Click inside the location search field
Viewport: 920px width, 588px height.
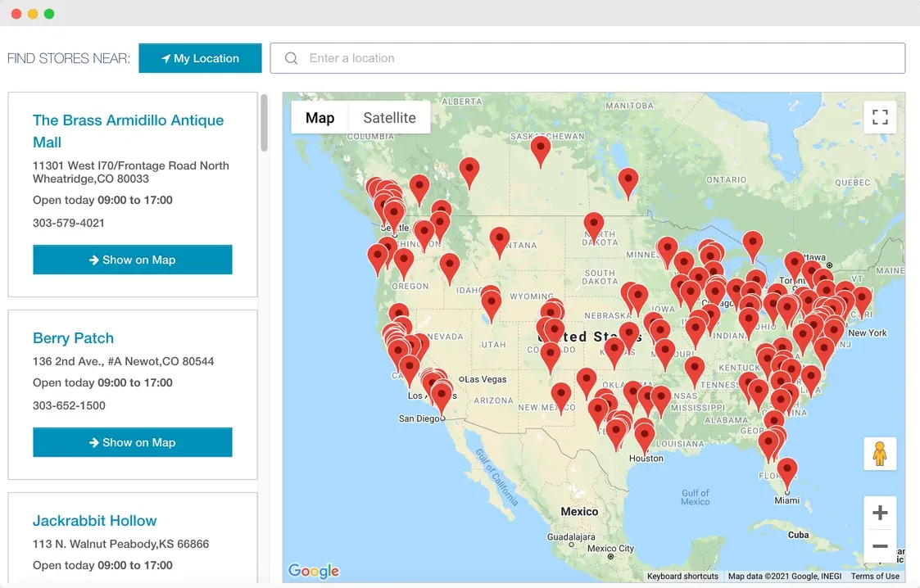[x=492, y=58]
